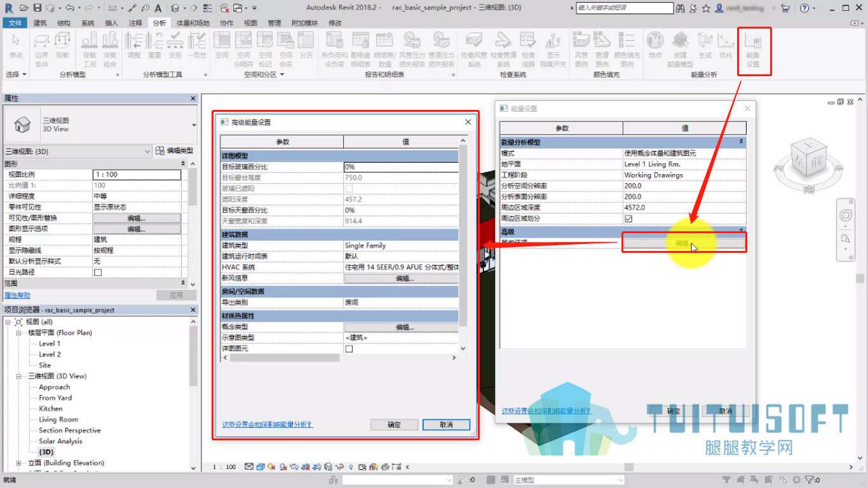
Task: Click the Save icon in quick access toolbar
Action: [37, 8]
